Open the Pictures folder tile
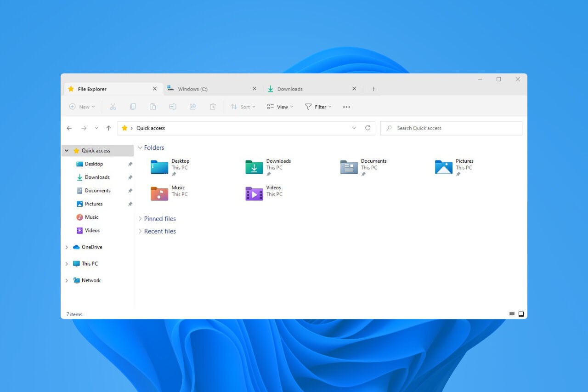Image resolution: width=588 pixels, height=392 pixels. click(454, 167)
